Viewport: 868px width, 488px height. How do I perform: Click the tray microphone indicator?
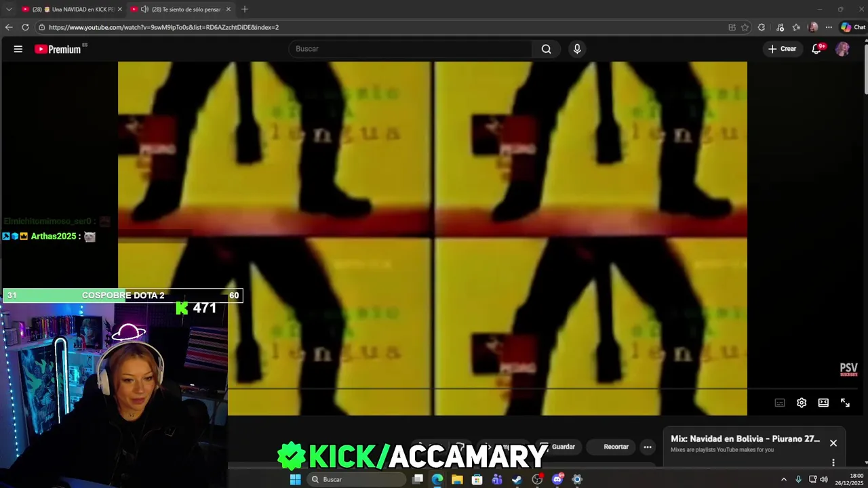pyautogui.click(x=798, y=479)
